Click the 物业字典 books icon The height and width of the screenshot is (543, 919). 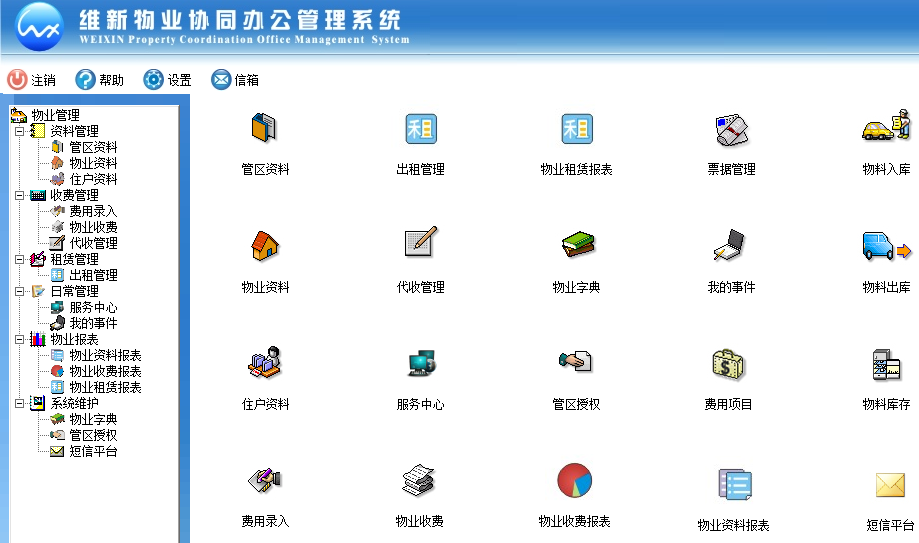pos(576,244)
